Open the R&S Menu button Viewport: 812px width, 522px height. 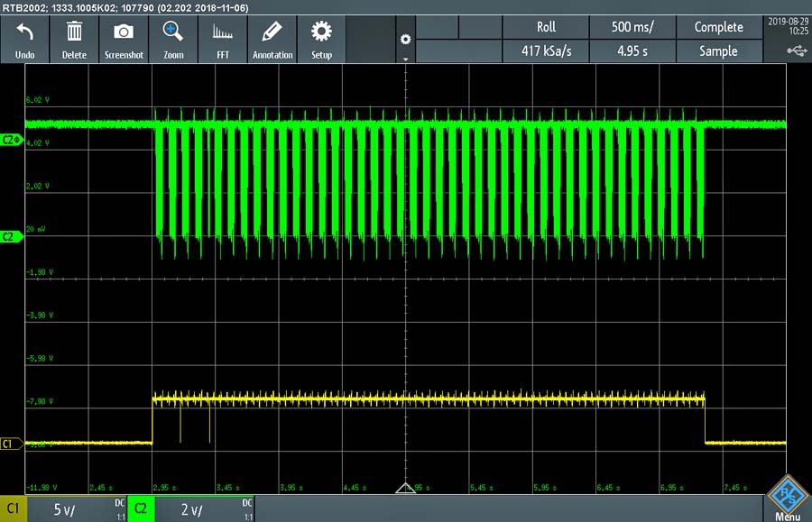point(787,499)
